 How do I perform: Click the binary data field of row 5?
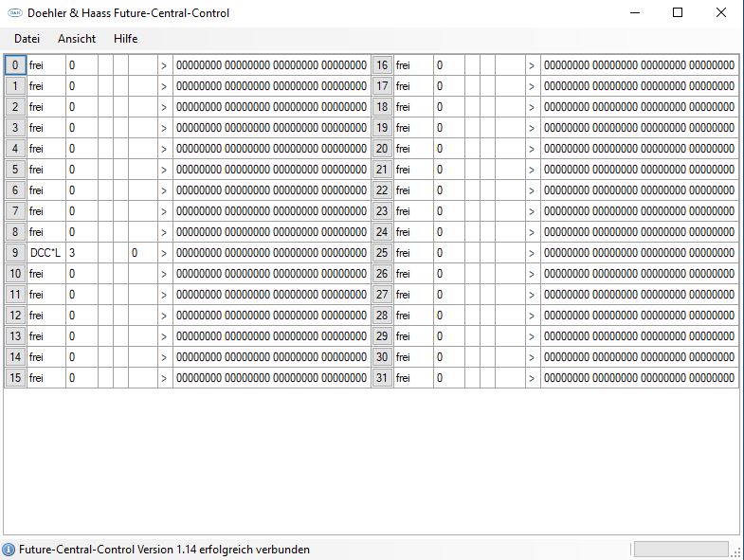[271, 170]
